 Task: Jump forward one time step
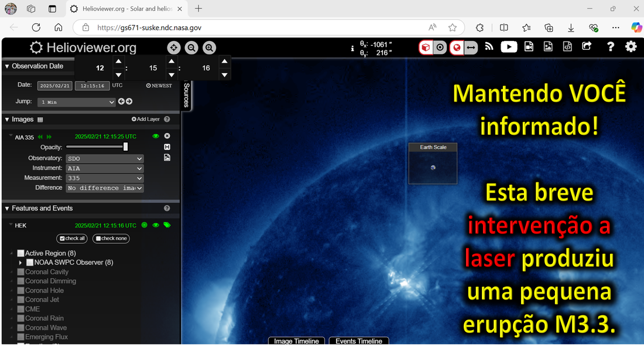coord(129,101)
